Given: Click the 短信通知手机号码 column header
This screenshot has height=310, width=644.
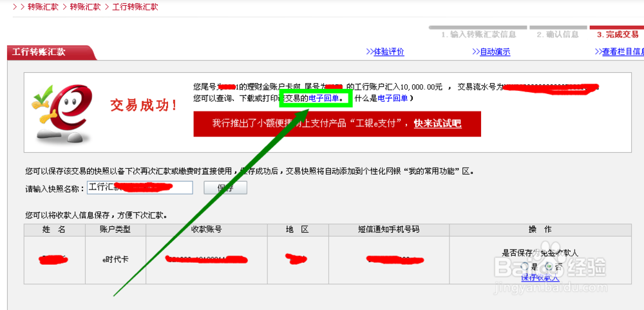Looking at the screenshot, I should [389, 230].
